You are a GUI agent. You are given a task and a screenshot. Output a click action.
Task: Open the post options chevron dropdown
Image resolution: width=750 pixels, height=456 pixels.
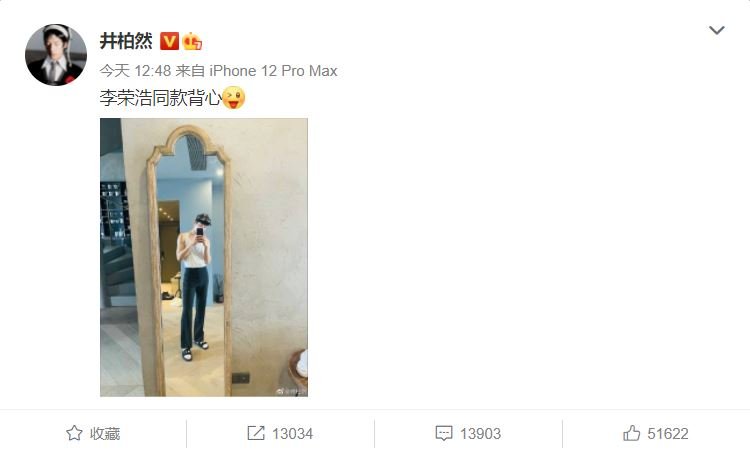716,31
